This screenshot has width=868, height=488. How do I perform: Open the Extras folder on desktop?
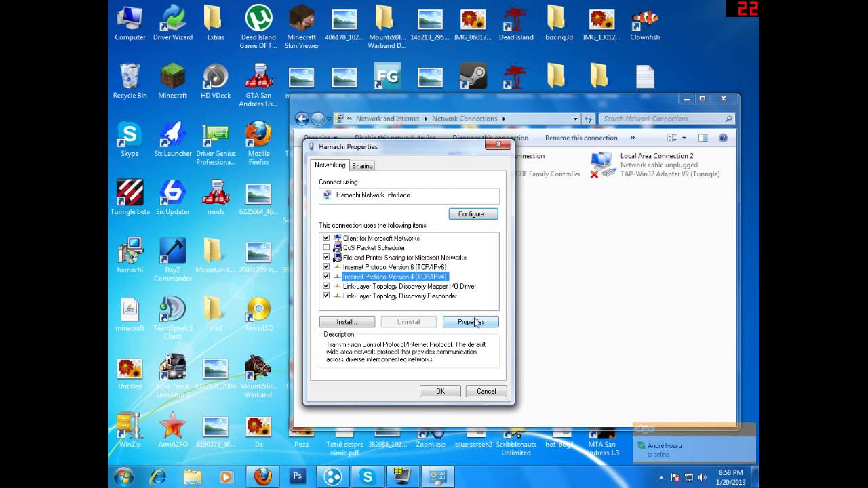click(x=216, y=24)
